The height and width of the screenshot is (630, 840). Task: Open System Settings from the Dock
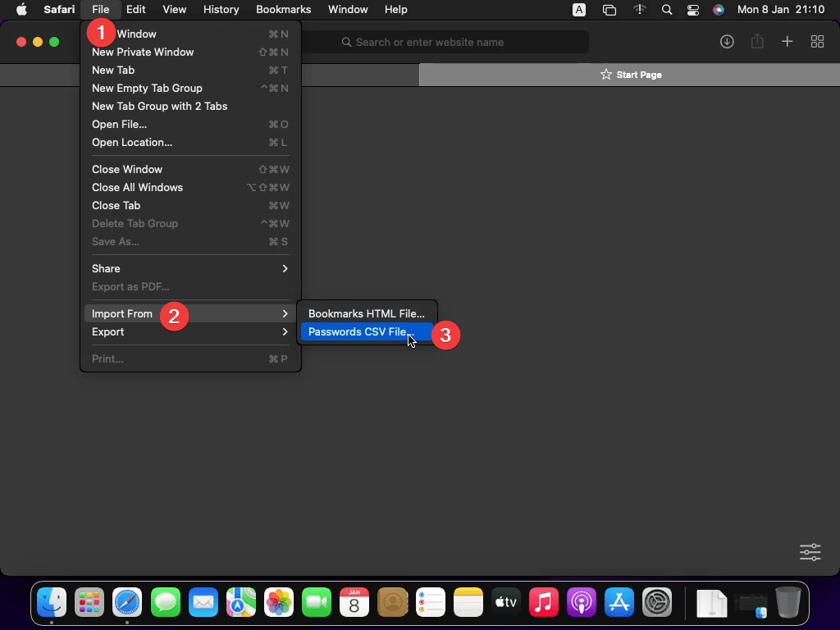(x=657, y=601)
